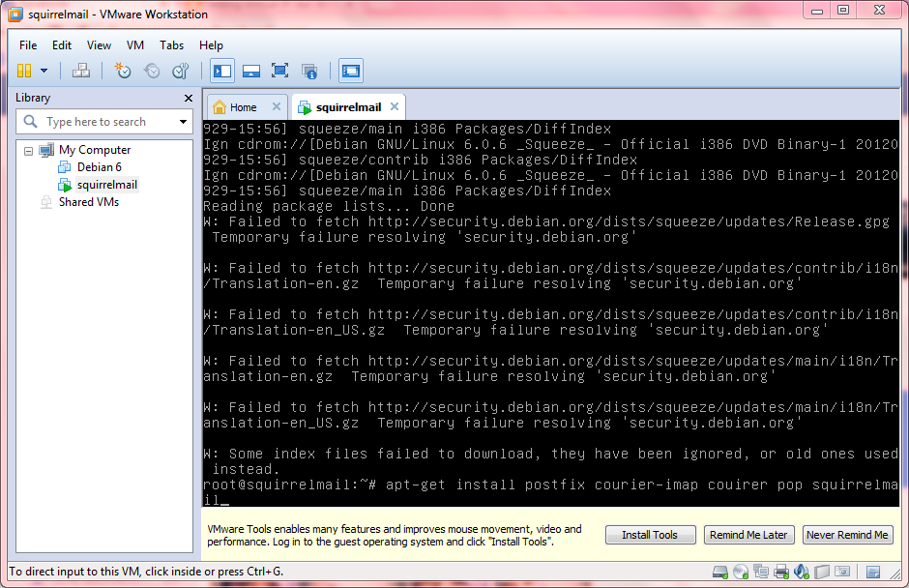909x588 pixels.
Task: Select Shared VMs in the library
Action: click(x=89, y=202)
